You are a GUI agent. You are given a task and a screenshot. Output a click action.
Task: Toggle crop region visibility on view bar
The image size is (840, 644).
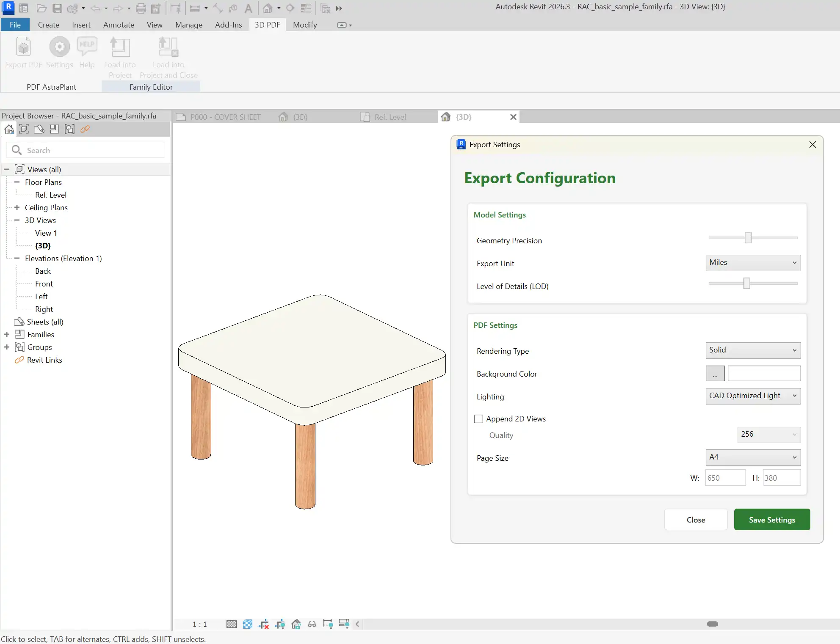(x=280, y=624)
